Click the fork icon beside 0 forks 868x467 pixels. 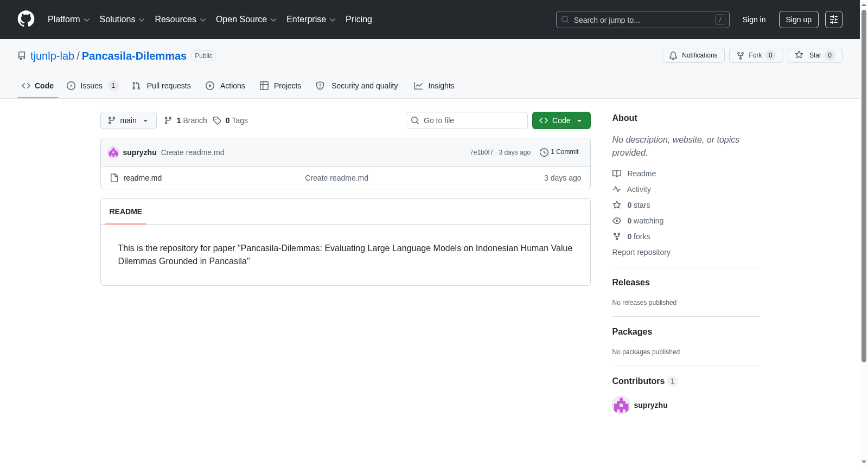(617, 236)
